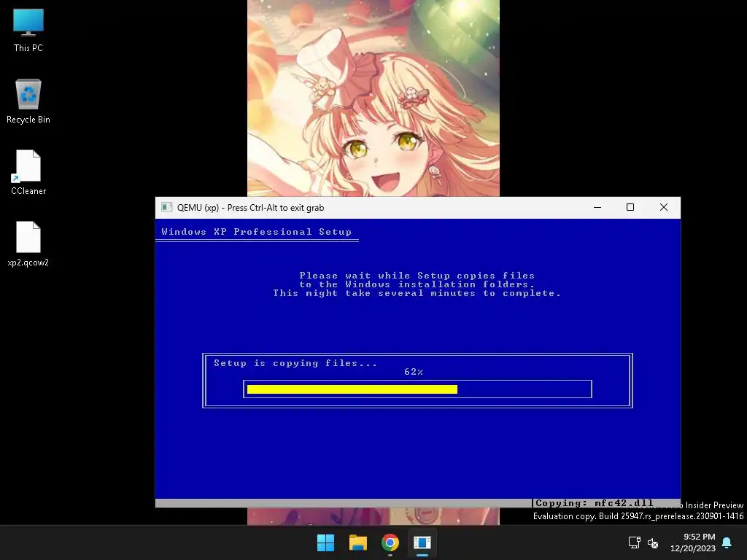Click the 'Setup is copying files...' text
This screenshot has width=747, height=560.
(x=295, y=363)
